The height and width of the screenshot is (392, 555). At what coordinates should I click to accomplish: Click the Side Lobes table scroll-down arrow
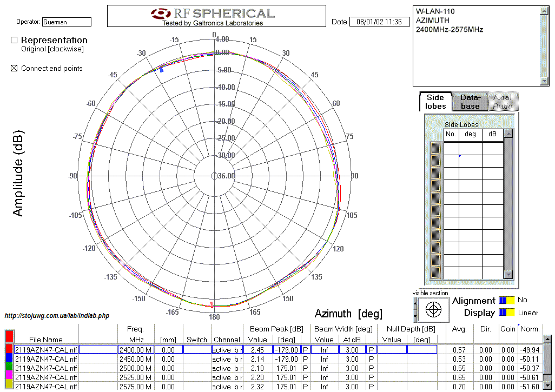click(x=508, y=275)
